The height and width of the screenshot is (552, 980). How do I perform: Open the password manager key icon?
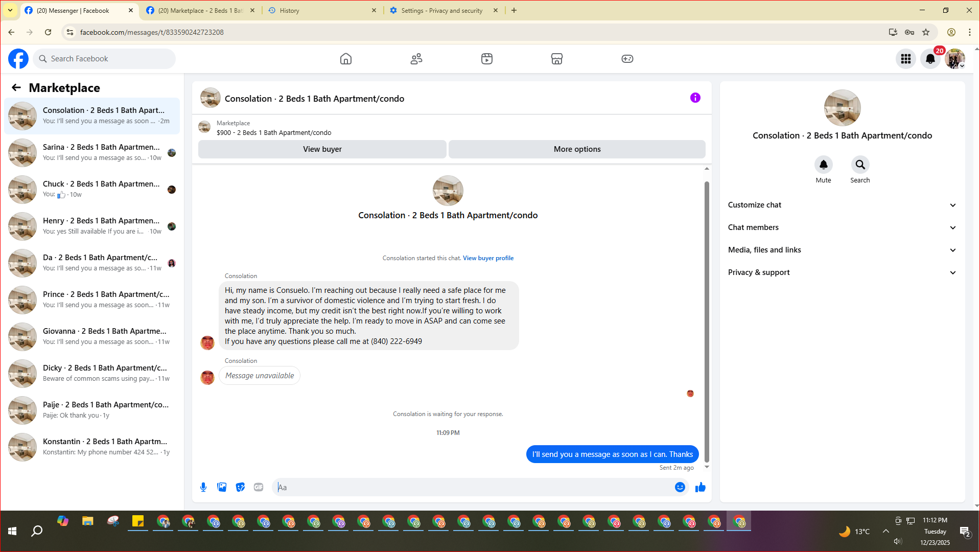tap(909, 32)
